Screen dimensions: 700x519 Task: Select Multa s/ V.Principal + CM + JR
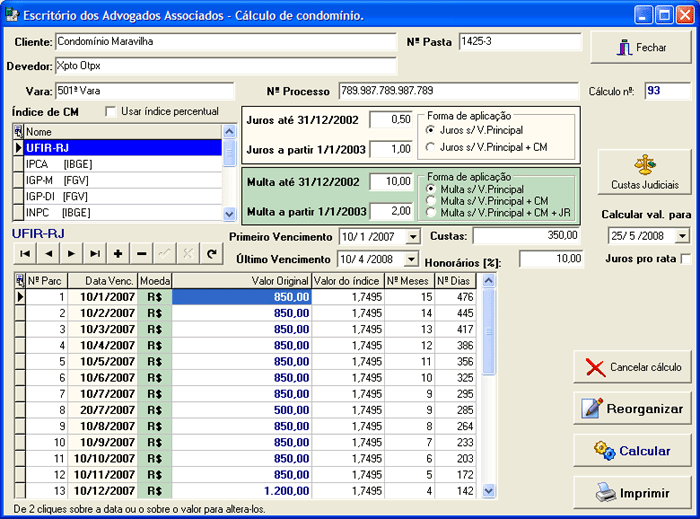coord(430,213)
